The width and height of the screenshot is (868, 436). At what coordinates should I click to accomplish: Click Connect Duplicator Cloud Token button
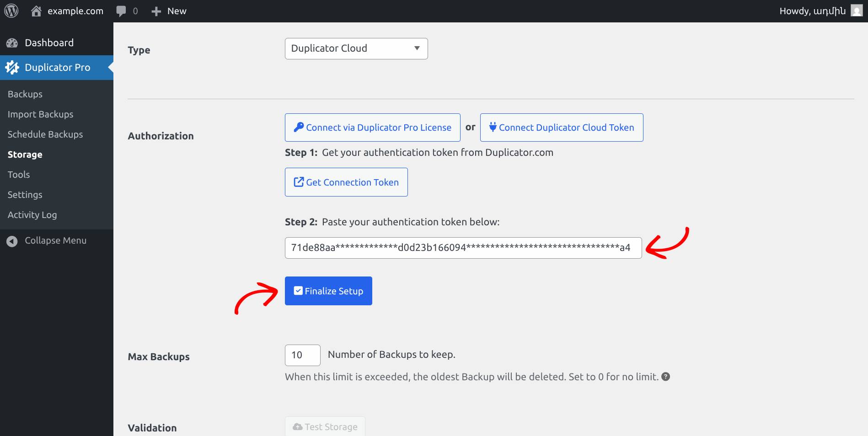pyautogui.click(x=561, y=128)
